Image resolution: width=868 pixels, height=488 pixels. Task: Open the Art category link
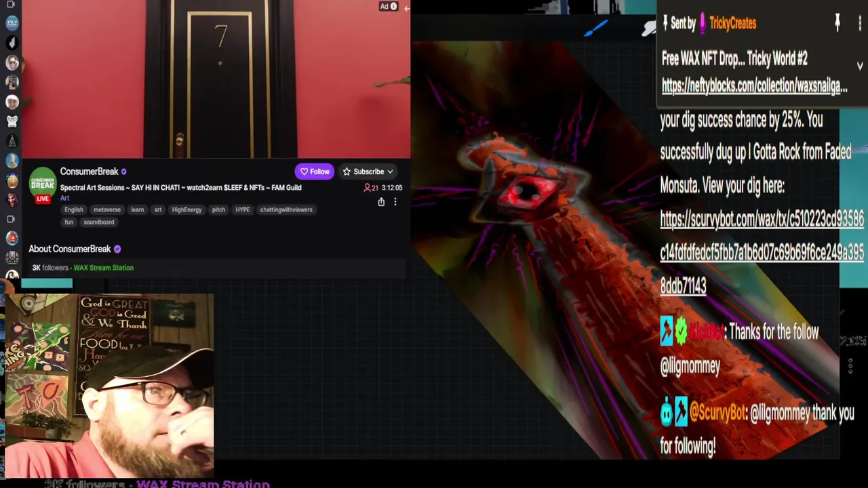tap(64, 198)
